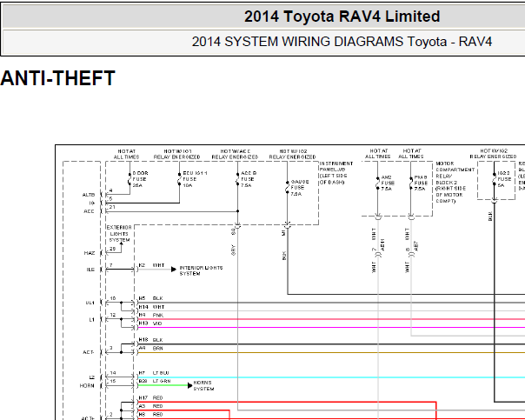Click the 'AE11' connector label

click(382, 245)
